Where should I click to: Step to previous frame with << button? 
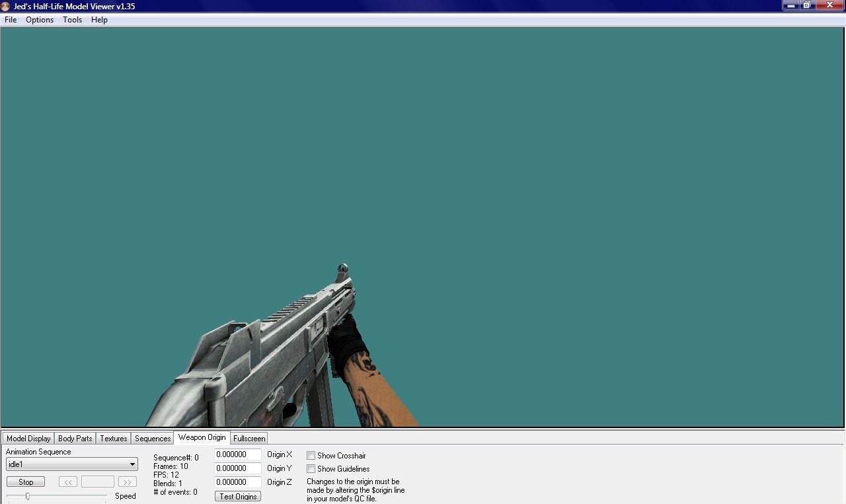click(x=68, y=482)
